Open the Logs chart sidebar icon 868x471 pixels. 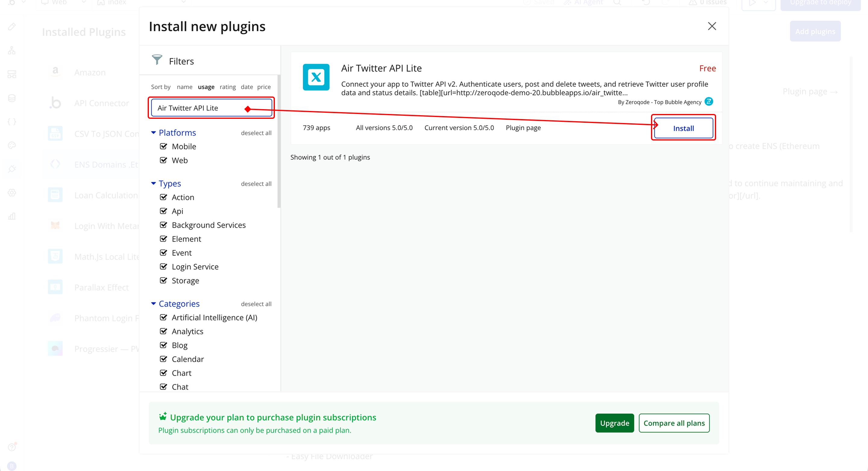[x=12, y=216]
